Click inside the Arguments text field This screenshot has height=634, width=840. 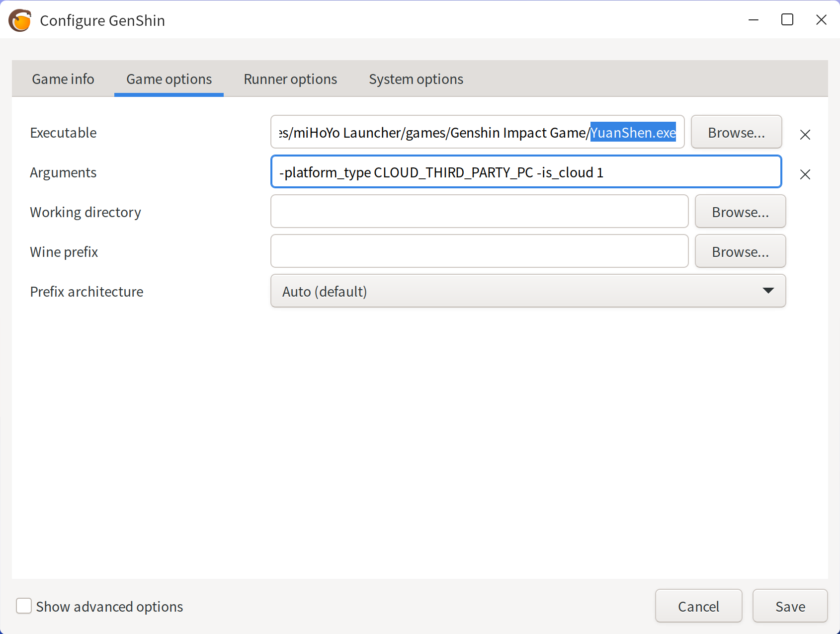click(x=526, y=172)
